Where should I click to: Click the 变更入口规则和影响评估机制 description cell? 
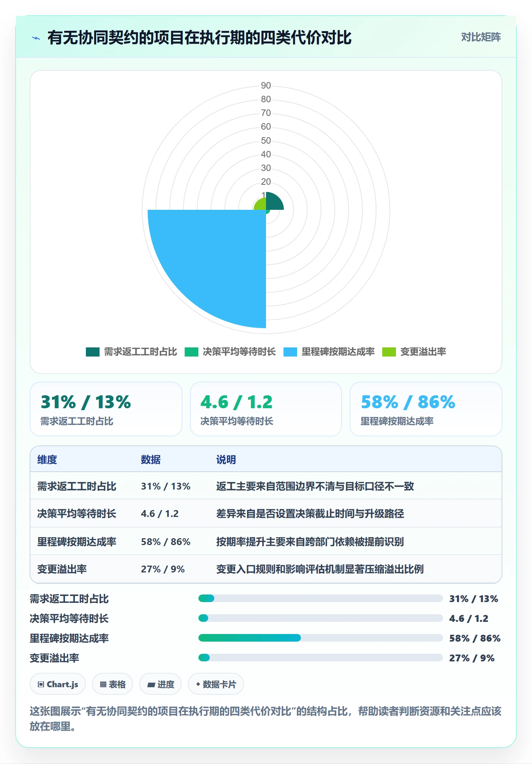point(320,569)
